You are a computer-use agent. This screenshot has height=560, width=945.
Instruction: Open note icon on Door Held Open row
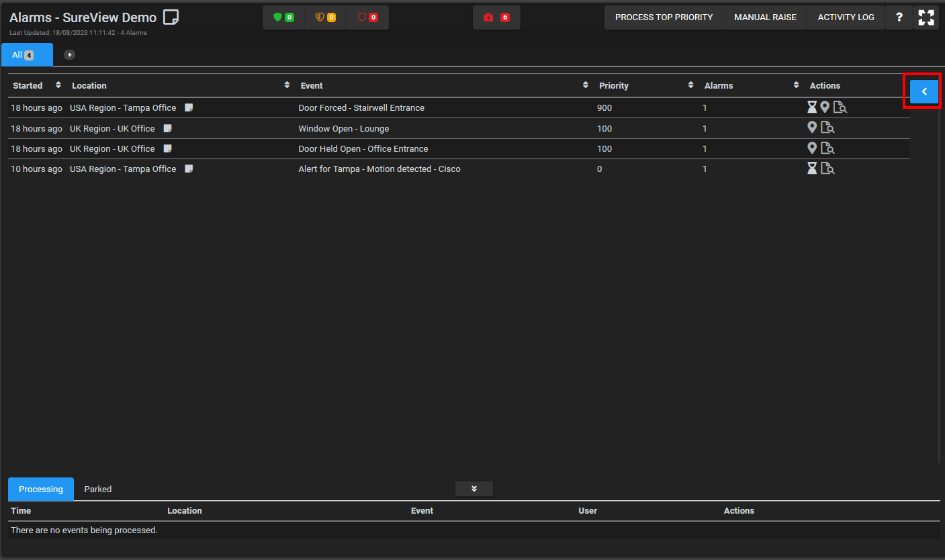coord(168,148)
